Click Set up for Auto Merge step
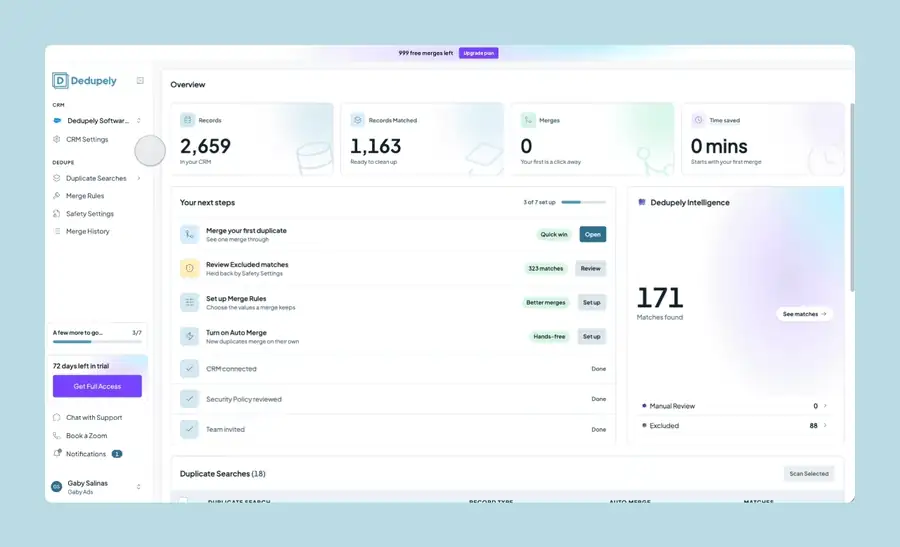Viewport: 900px width, 547px height. 591,336
